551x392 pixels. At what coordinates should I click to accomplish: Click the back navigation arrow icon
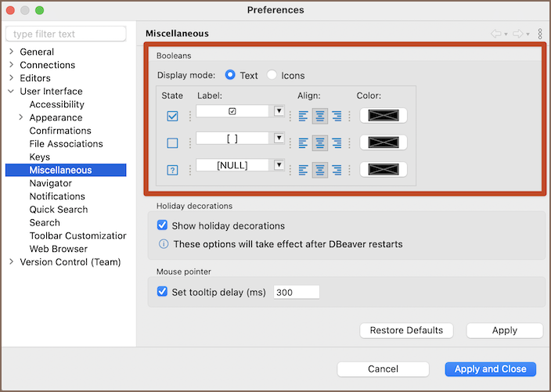495,34
